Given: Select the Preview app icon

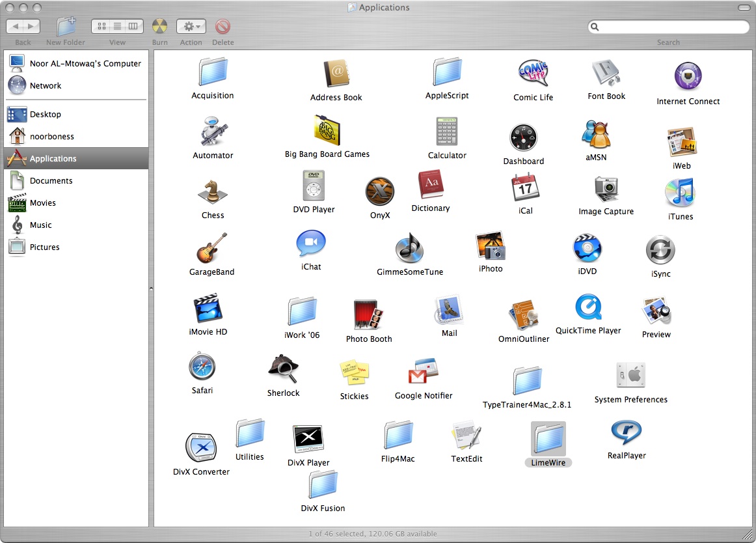Looking at the screenshot, I should (x=656, y=311).
